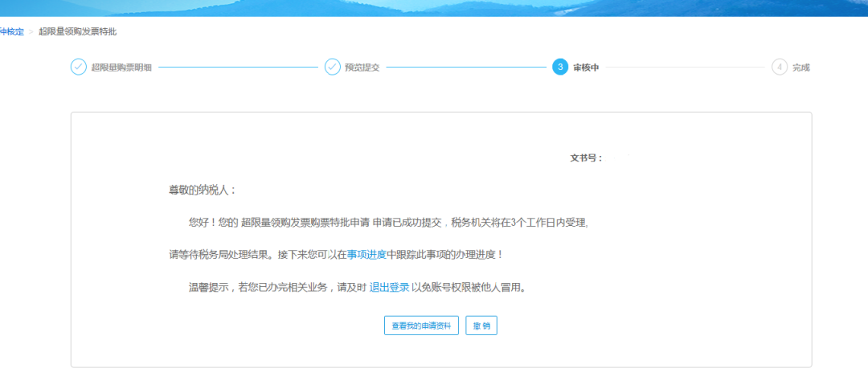The width and height of the screenshot is (868, 385).
Task: Select the 审核中 step label
Action: coord(586,68)
